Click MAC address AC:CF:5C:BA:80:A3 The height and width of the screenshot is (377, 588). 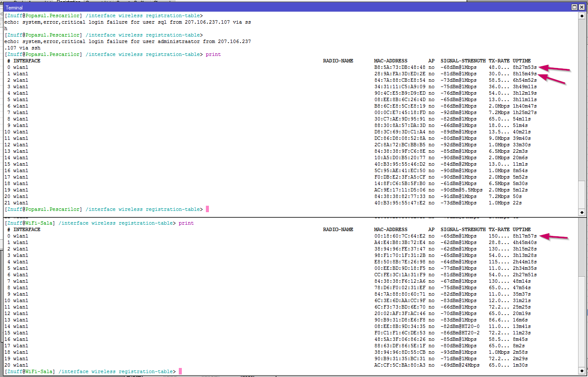[x=400, y=365]
